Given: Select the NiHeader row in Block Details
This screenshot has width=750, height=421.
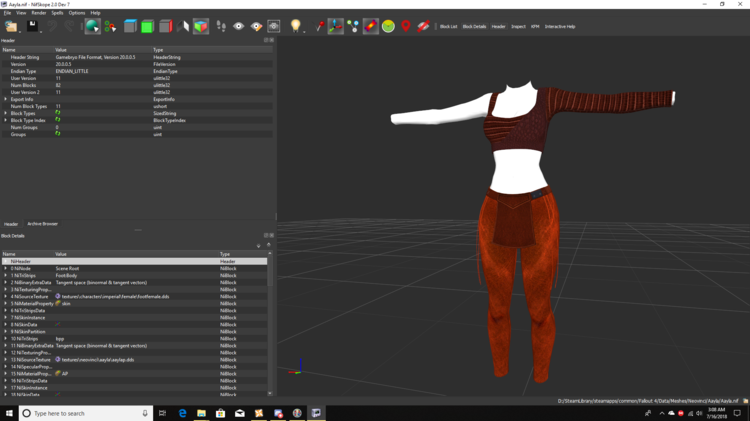Looking at the screenshot, I should [x=134, y=262].
